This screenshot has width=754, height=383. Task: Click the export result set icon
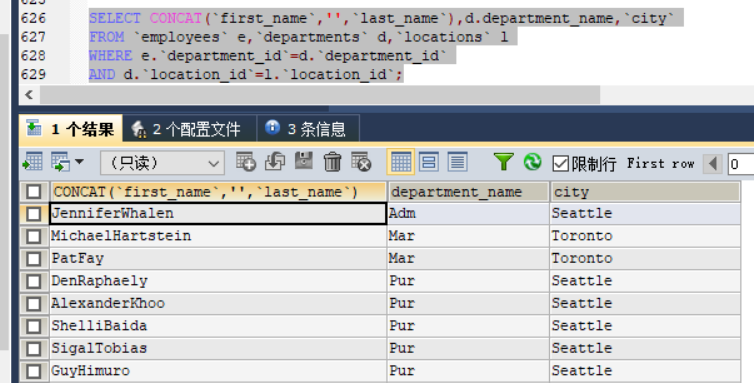(33, 162)
